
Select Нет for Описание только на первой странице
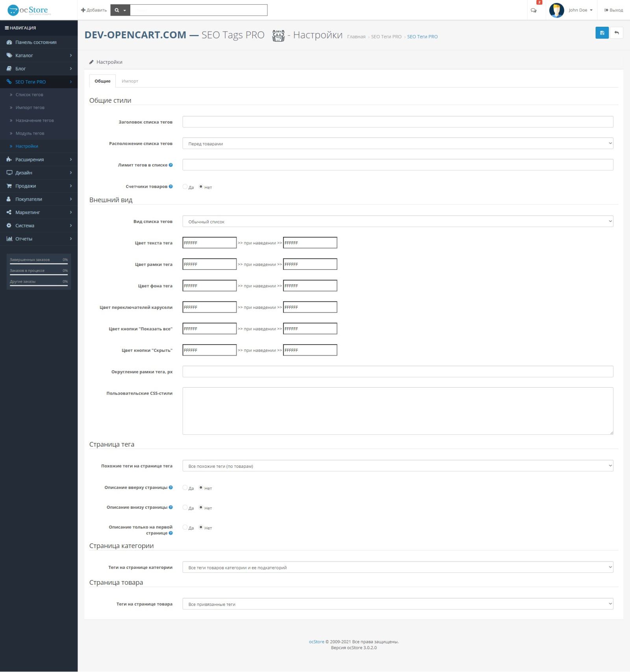201,527
